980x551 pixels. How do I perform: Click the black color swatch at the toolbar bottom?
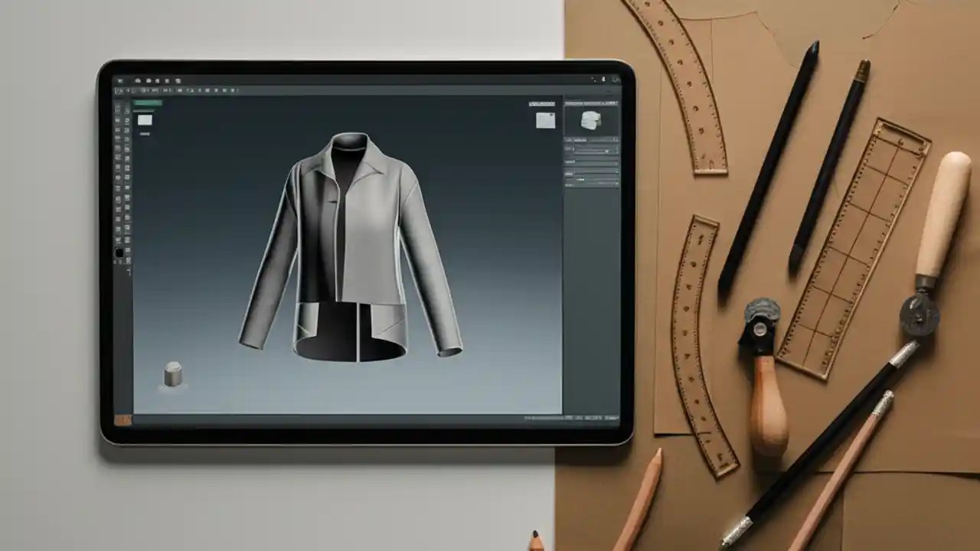click(x=119, y=253)
